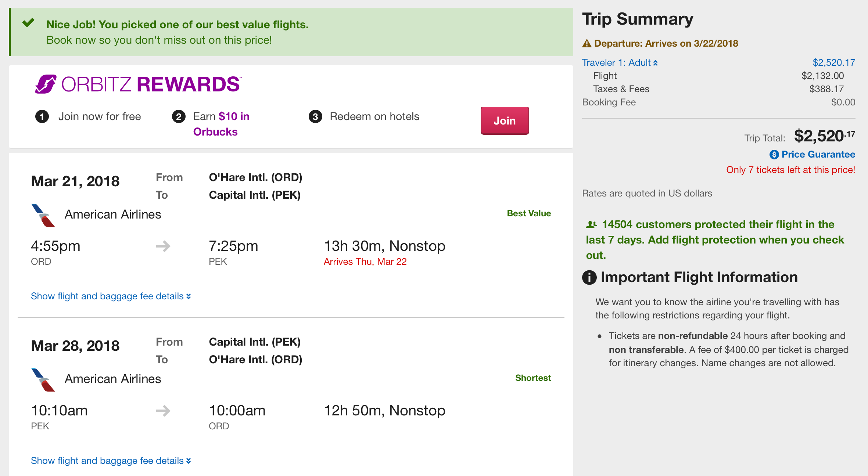
Task: Click the Earn $10 in Orbucks text
Action: click(x=221, y=124)
